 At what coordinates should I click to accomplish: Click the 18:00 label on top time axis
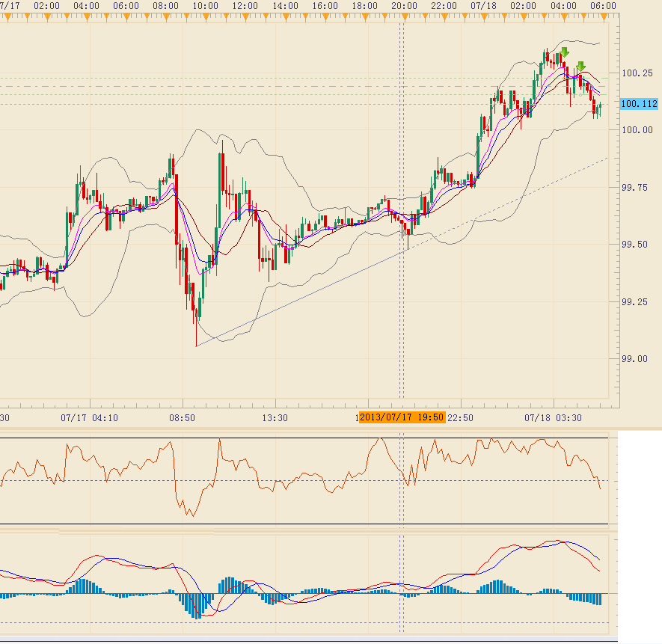coord(365,6)
